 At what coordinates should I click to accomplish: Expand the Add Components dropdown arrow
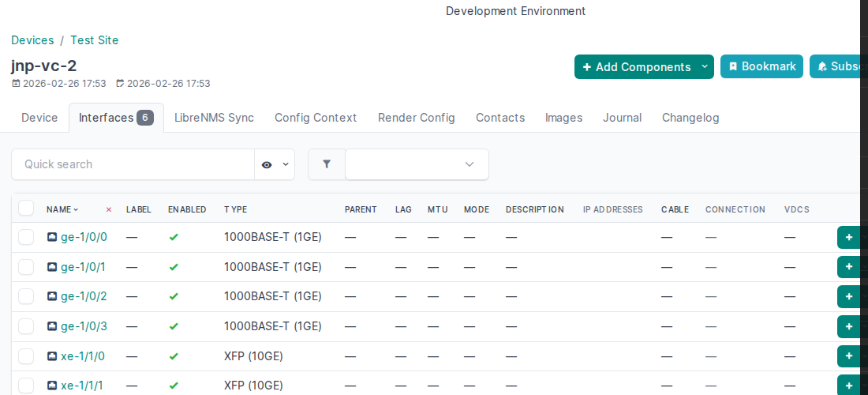[x=705, y=67]
